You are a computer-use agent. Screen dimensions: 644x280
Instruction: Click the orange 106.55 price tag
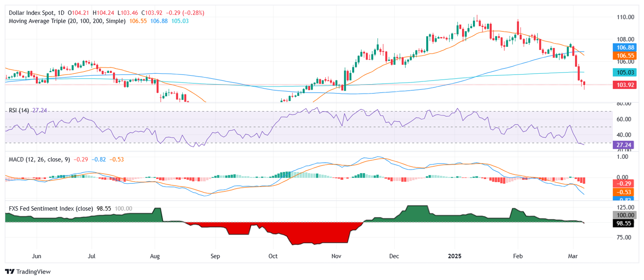coord(625,56)
